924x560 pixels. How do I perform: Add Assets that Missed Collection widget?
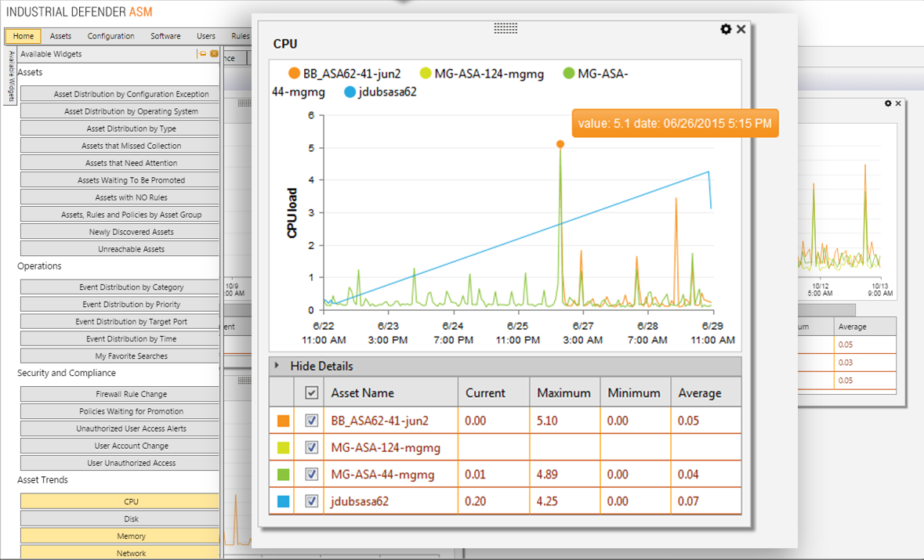pyautogui.click(x=120, y=146)
